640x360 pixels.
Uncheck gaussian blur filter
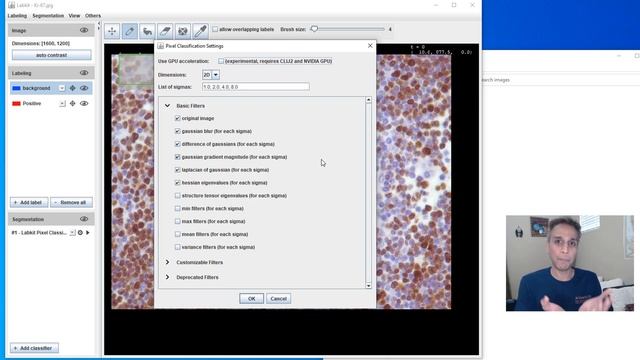[178, 131]
